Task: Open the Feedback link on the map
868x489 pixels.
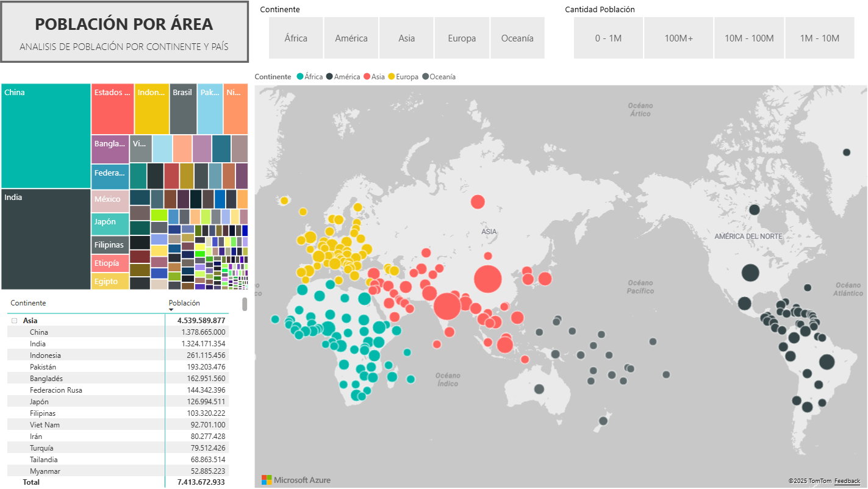Action: pyautogui.click(x=847, y=481)
